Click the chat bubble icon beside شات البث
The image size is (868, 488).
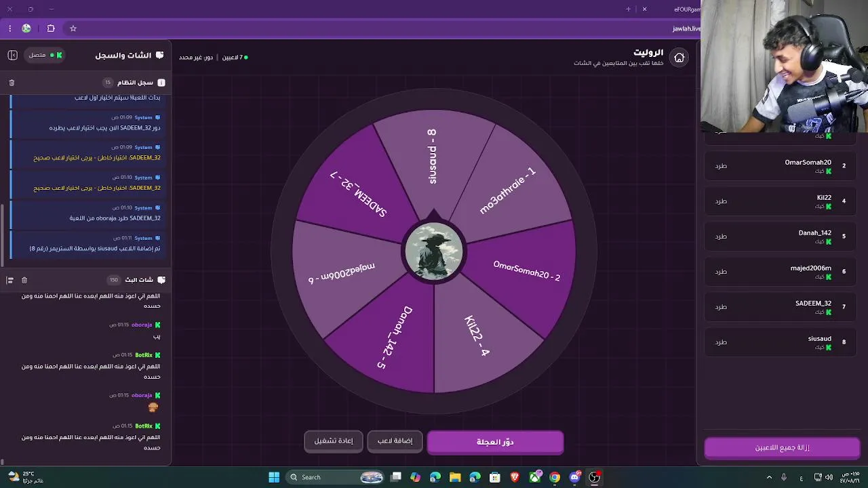click(161, 280)
